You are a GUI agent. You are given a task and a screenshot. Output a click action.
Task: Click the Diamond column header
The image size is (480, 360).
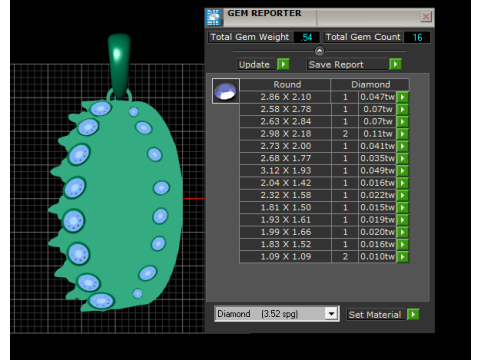(x=370, y=85)
